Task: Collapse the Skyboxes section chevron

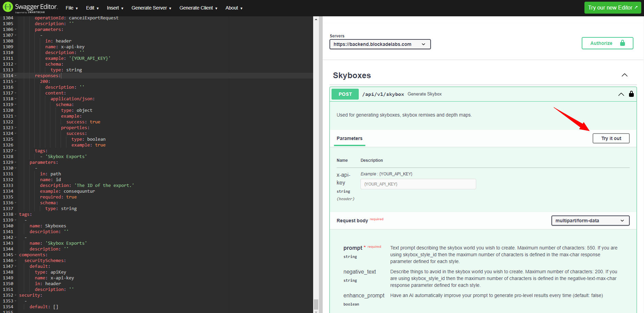Action: [624, 75]
